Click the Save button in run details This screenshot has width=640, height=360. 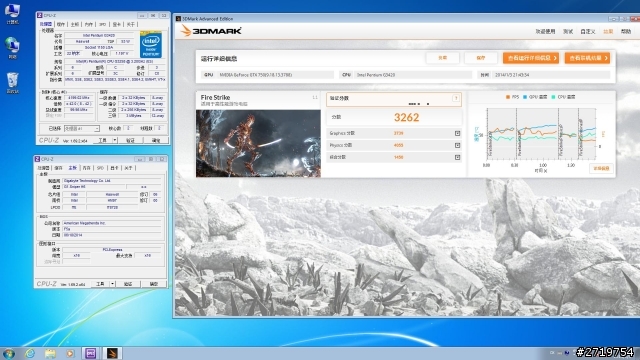(481, 58)
